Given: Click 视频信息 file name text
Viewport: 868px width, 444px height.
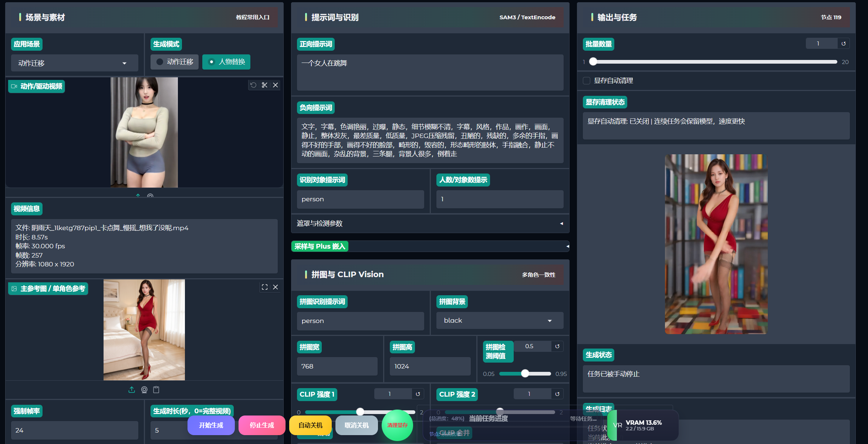Looking at the screenshot, I should tap(102, 228).
